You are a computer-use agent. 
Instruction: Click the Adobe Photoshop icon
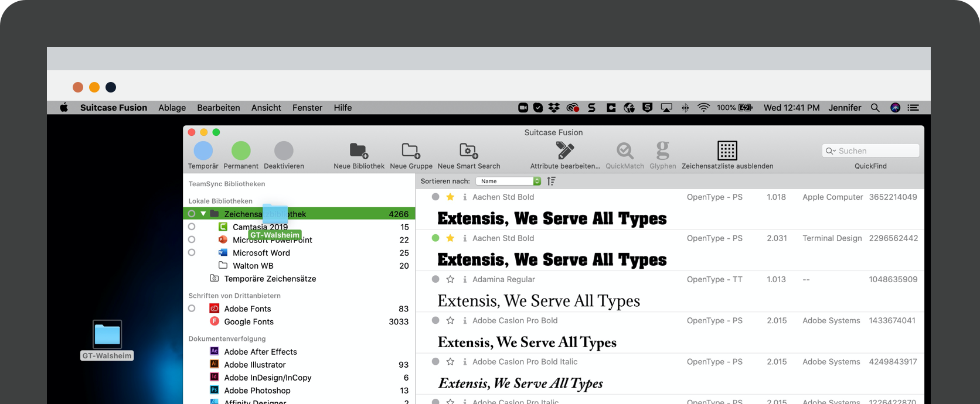pos(215,390)
